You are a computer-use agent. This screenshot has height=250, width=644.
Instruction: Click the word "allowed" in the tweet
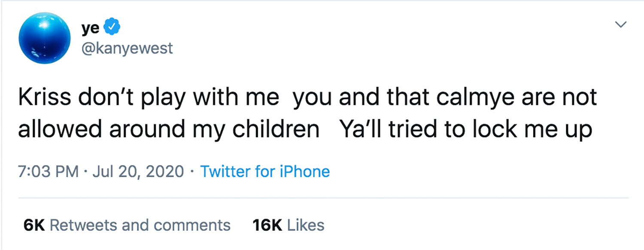pos(60,130)
